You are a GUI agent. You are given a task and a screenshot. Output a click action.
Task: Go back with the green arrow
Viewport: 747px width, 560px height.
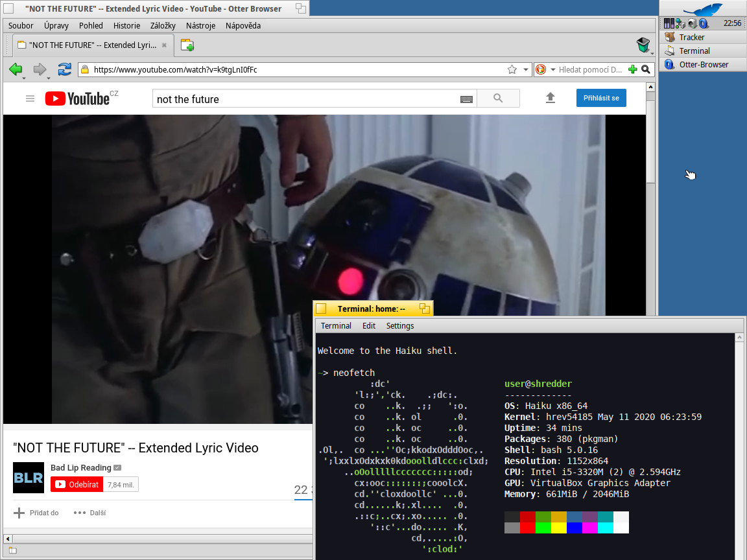(x=16, y=69)
